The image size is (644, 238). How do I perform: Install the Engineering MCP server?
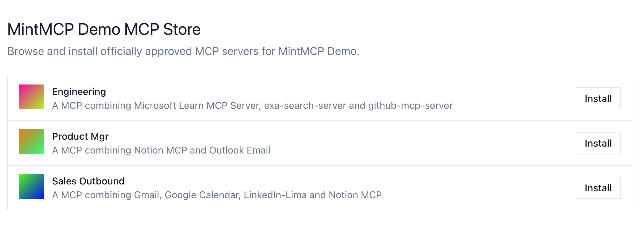click(598, 99)
